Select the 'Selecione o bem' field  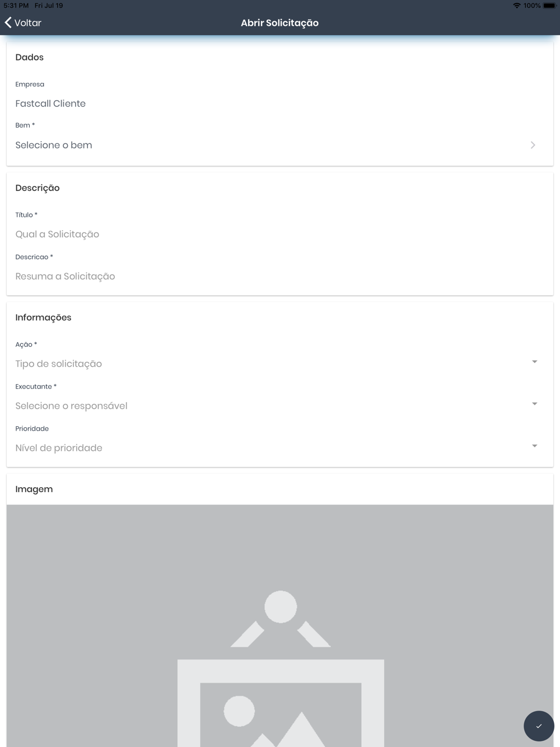[276, 145]
